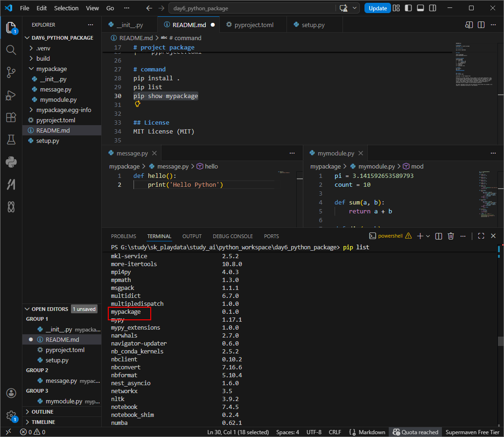The height and width of the screenshot is (437, 504).
Task: Open the Source Control view
Action: [11, 72]
